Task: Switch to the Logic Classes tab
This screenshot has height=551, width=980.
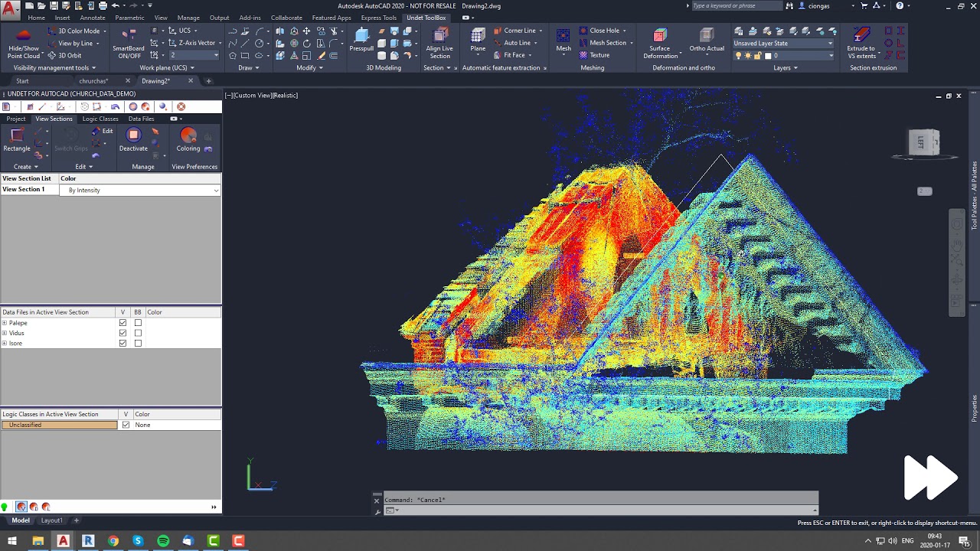Action: coord(100,119)
